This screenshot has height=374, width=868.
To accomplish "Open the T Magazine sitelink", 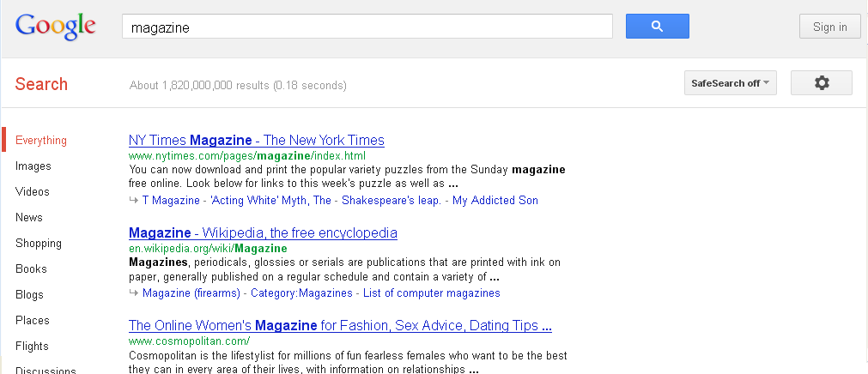I will (171, 200).
